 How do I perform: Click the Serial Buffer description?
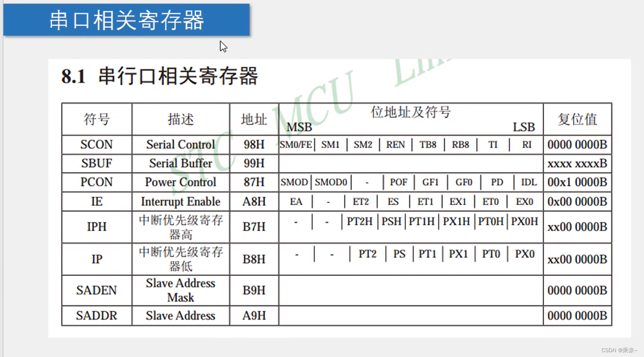pos(180,163)
